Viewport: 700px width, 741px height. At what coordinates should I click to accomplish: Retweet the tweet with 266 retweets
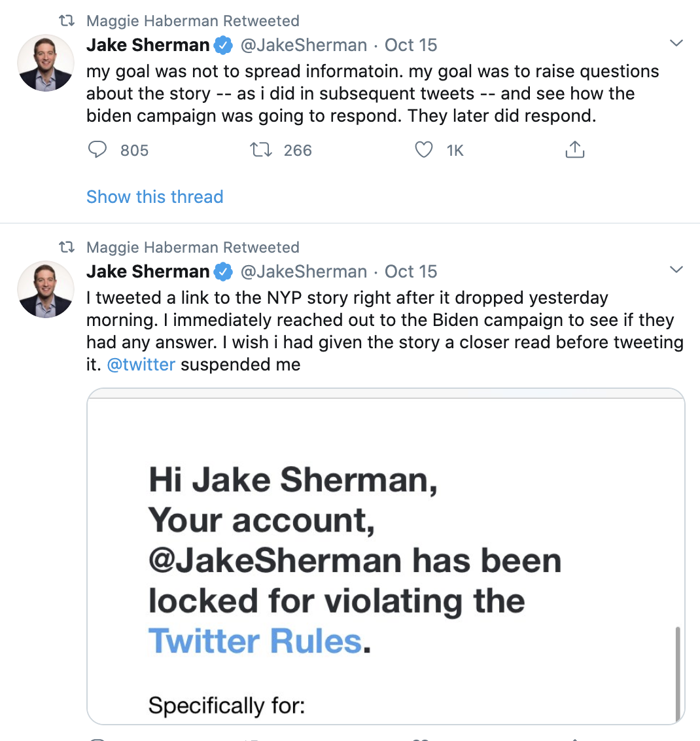(x=262, y=151)
